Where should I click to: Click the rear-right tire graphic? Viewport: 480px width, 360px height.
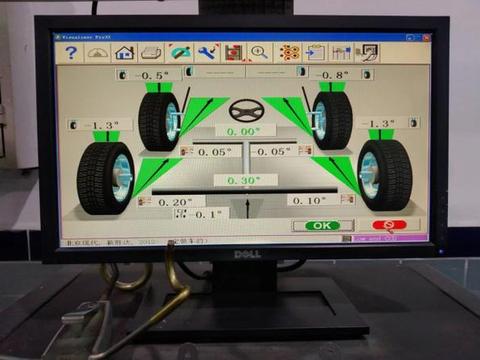(385, 175)
